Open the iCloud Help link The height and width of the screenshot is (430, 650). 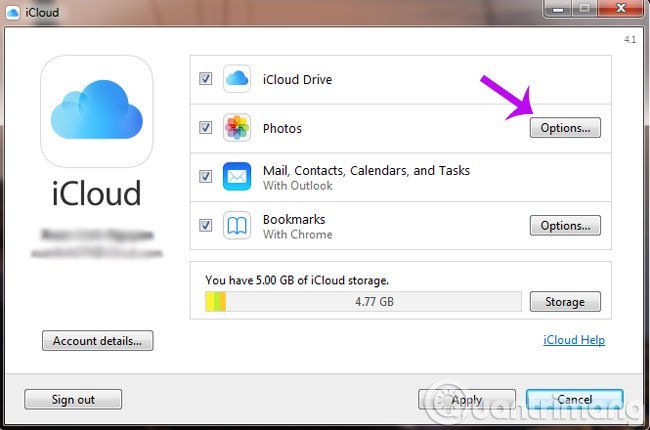573,341
